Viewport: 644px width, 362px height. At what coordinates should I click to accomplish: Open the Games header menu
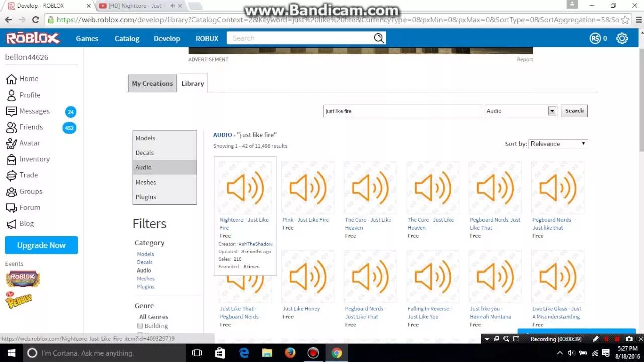[87, 38]
